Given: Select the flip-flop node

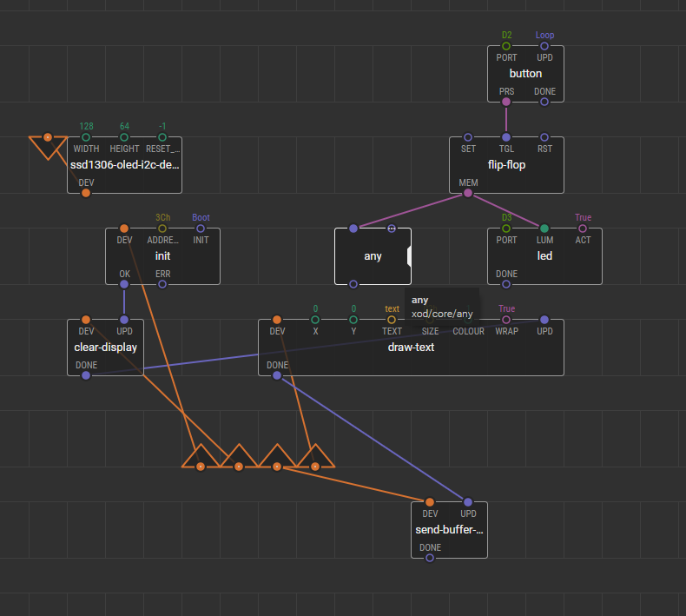Looking at the screenshot, I should (506, 165).
